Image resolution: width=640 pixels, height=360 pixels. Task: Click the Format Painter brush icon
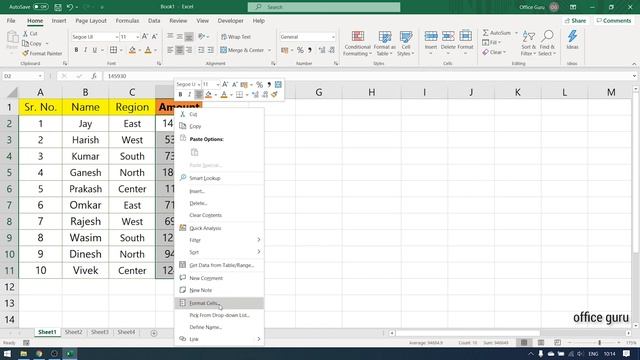(25, 53)
